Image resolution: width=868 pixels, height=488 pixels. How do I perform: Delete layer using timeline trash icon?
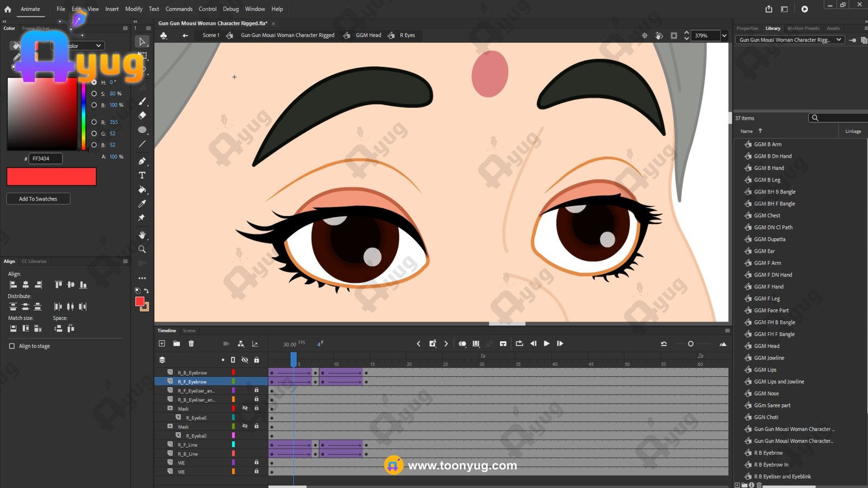pyautogui.click(x=191, y=343)
